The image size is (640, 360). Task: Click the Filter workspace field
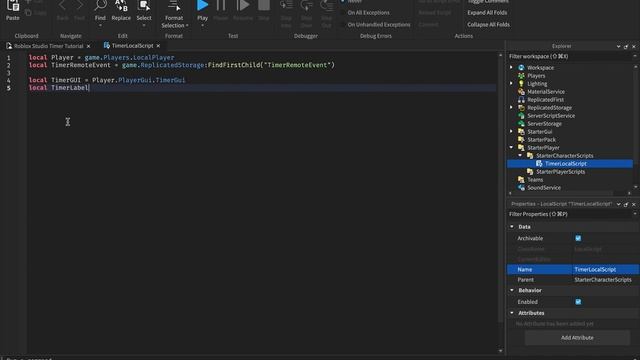(570, 56)
